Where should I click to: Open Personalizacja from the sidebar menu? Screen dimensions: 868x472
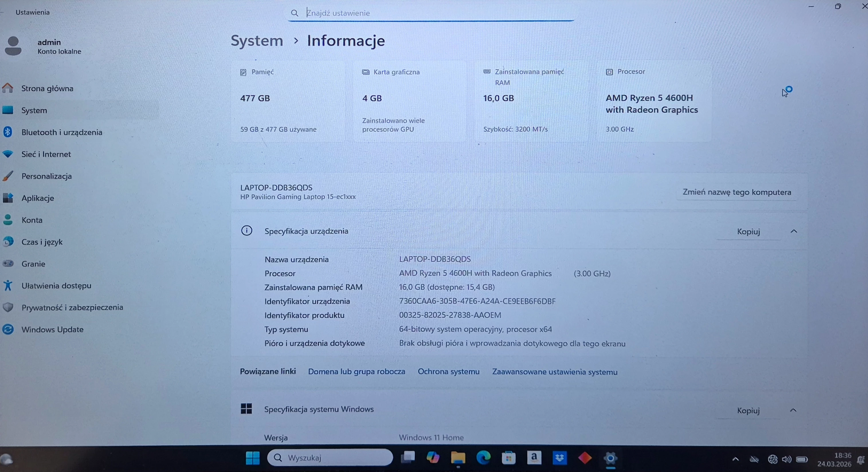(x=46, y=176)
